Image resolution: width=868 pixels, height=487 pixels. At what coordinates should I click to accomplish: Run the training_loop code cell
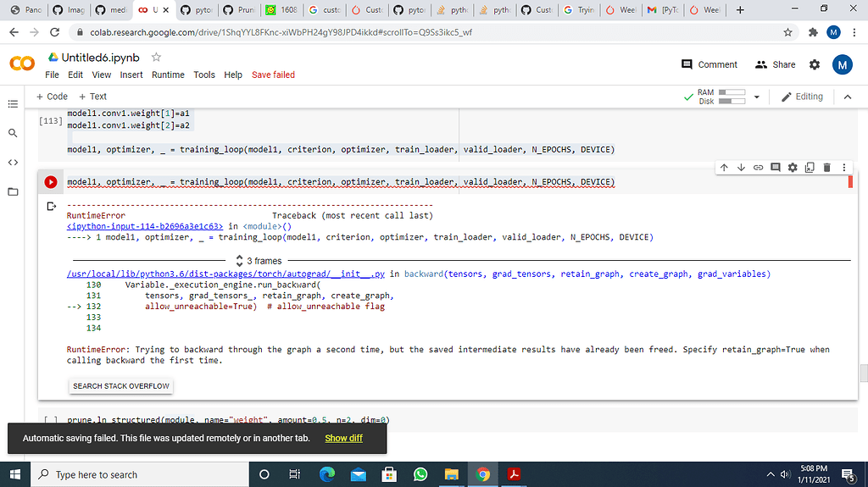[x=50, y=182]
